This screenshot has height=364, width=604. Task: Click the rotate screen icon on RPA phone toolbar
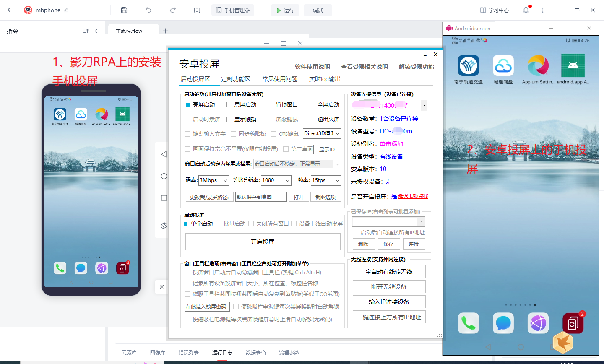tap(164, 226)
